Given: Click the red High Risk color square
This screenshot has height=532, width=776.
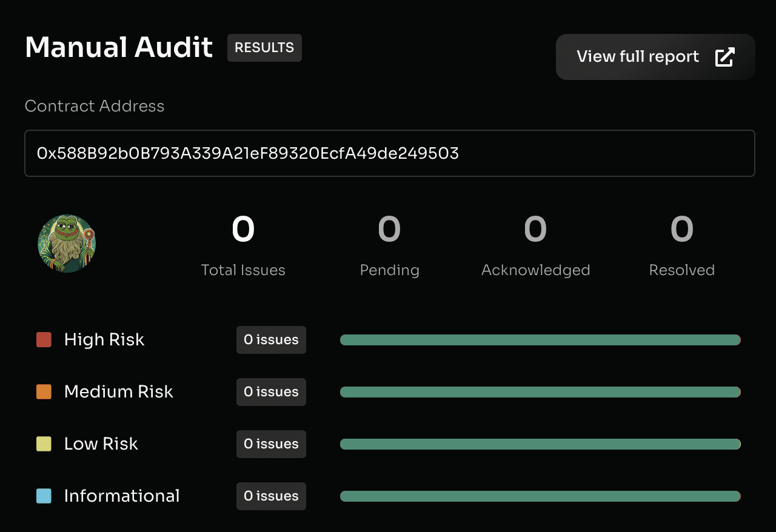Looking at the screenshot, I should (x=44, y=339).
